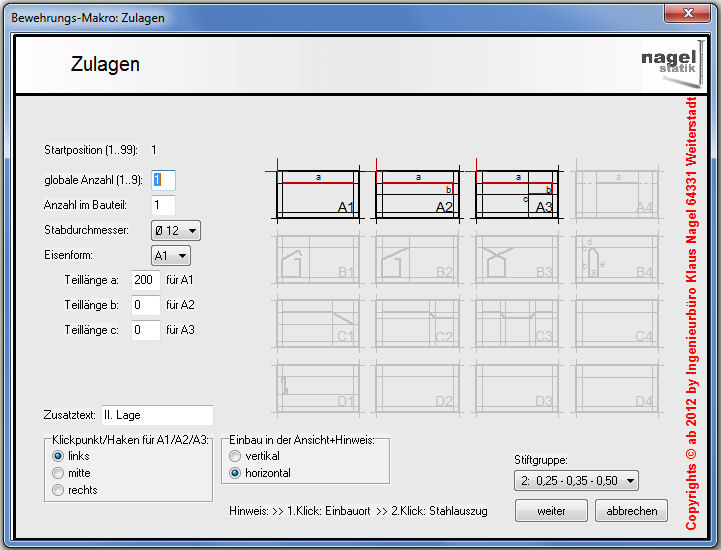Click the B1 stirrup shape diagram

coord(317,257)
